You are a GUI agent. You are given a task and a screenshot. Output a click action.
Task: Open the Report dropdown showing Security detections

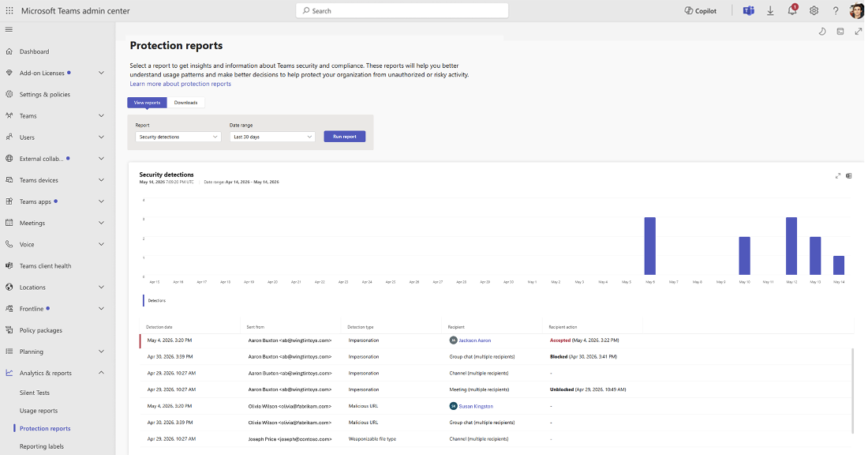[178, 137]
